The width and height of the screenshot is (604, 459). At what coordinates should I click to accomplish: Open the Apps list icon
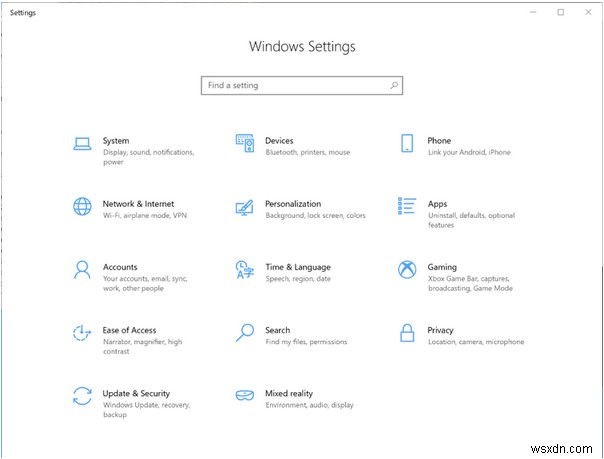pos(407,206)
